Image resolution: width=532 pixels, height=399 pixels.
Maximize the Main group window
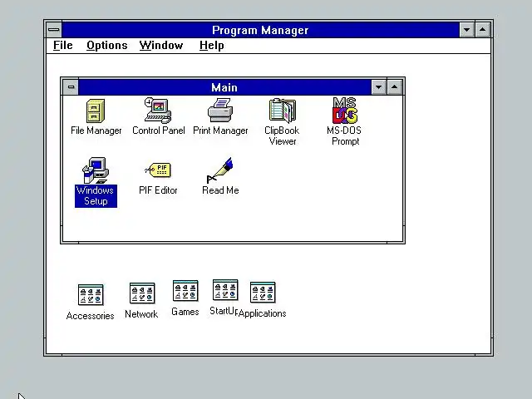pyautogui.click(x=394, y=87)
